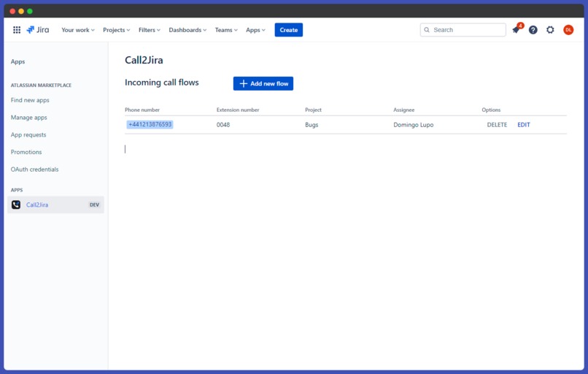Open the help question mark icon
Image resolution: width=588 pixels, height=374 pixels.
533,30
